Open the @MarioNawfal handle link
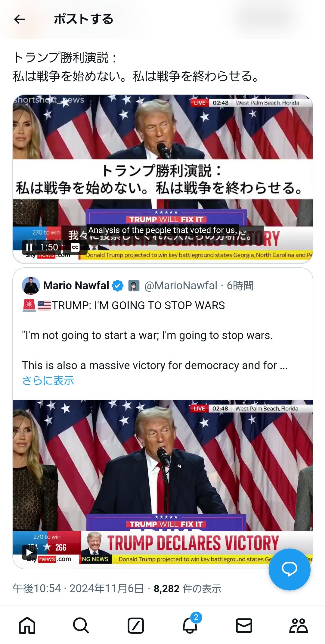The height and width of the screenshot is (644, 325). 181,285
